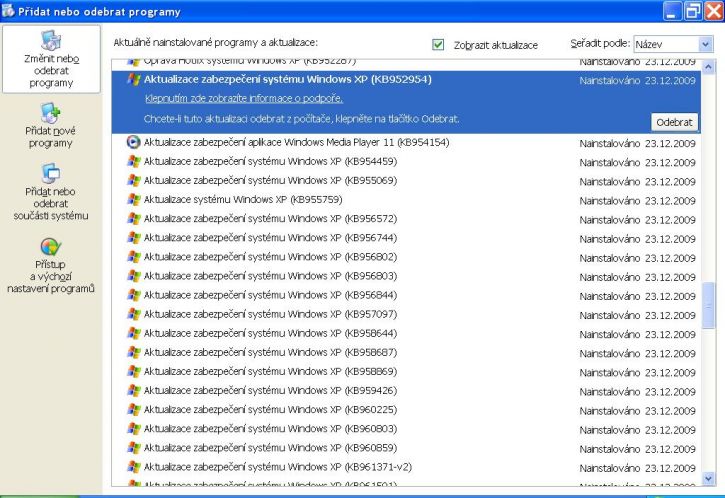
Task: Click Windows flag icon beside KB956744
Action: 134,238
